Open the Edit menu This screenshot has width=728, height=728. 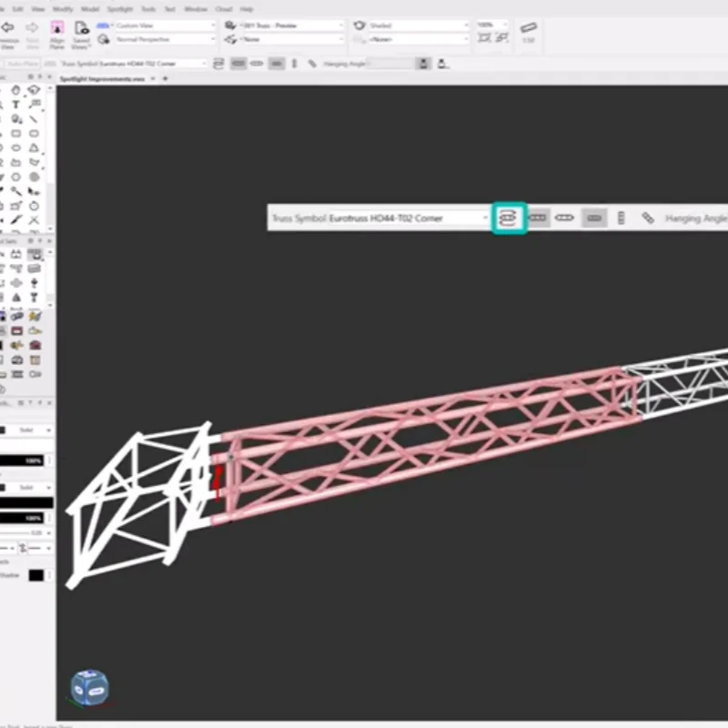pyautogui.click(x=18, y=9)
